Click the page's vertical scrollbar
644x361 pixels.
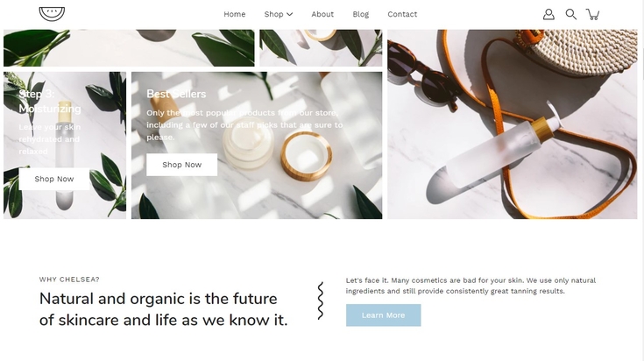click(641, 180)
